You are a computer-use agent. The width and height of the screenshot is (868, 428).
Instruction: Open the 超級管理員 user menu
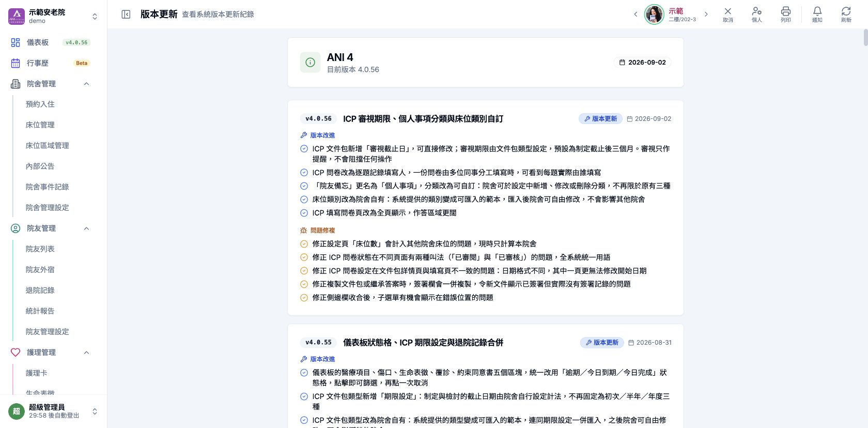pyautogui.click(x=53, y=411)
